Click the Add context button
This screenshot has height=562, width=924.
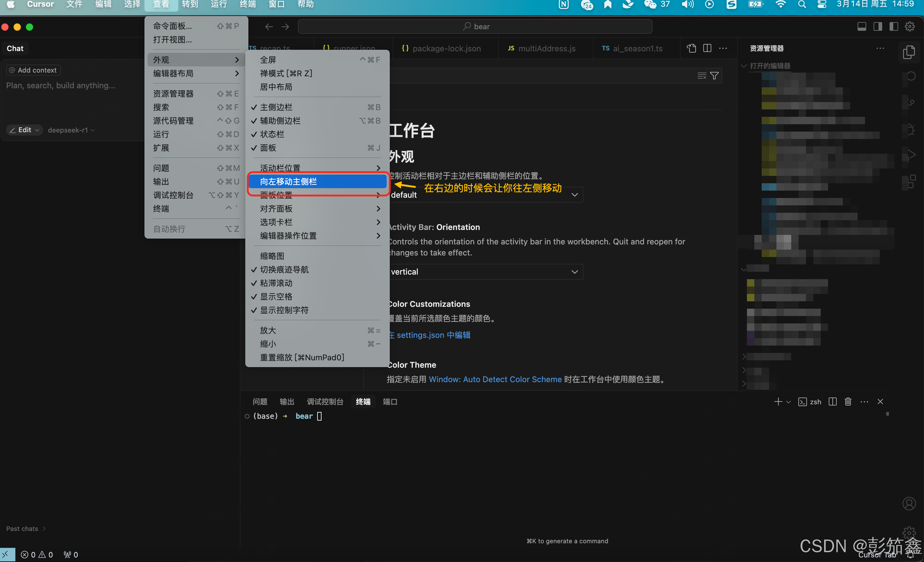click(33, 70)
